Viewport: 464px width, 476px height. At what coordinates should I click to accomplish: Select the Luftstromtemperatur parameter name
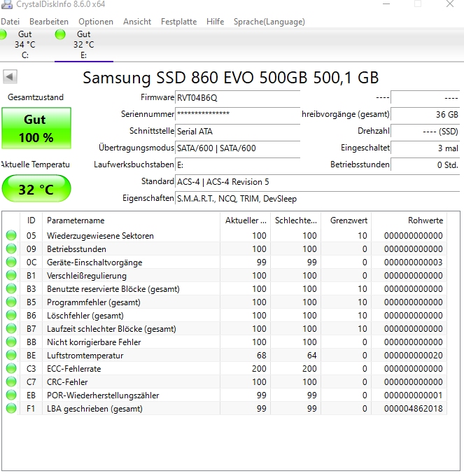85,355
